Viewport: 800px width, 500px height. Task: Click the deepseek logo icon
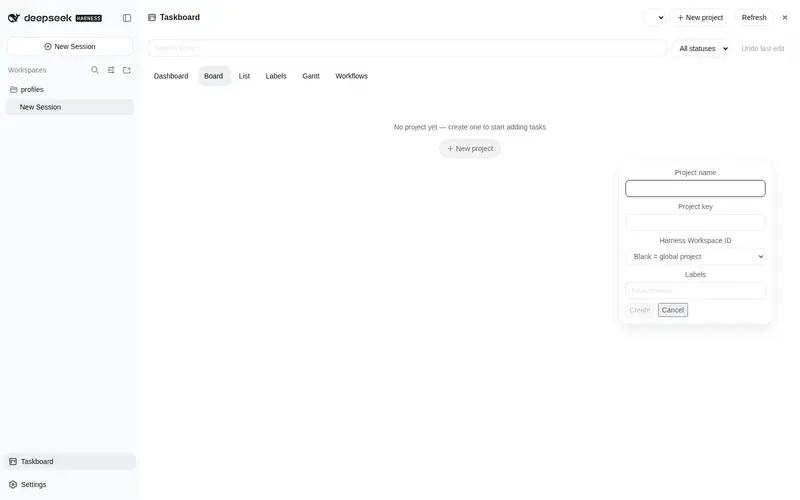(x=14, y=18)
